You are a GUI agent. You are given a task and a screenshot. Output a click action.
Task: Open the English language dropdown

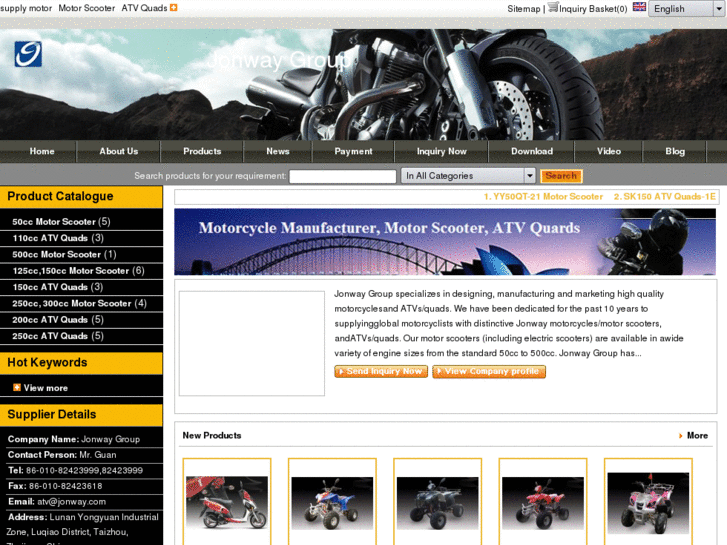(x=687, y=9)
